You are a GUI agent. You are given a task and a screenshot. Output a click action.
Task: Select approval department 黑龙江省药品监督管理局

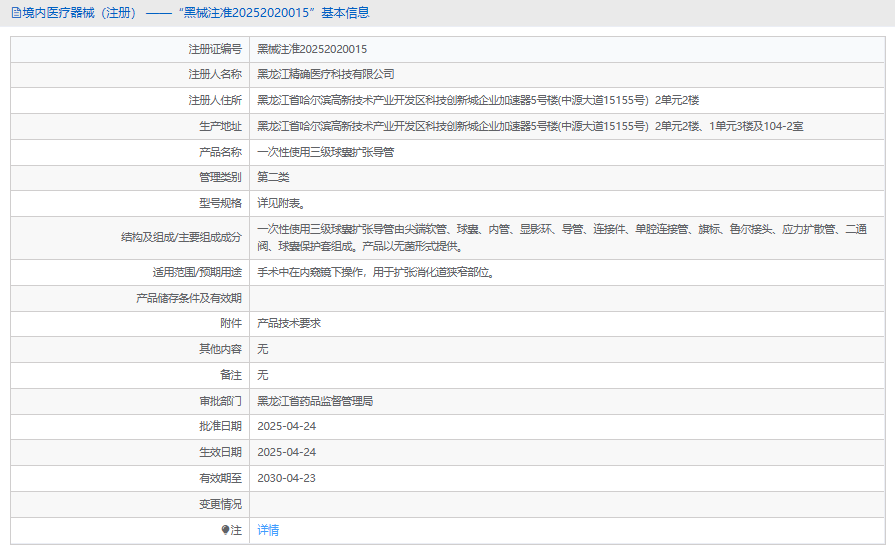[x=315, y=401]
